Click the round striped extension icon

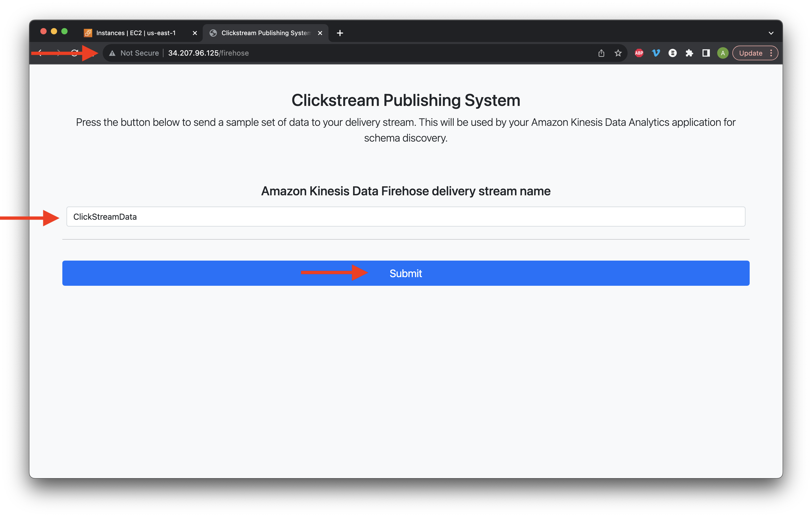(x=672, y=53)
